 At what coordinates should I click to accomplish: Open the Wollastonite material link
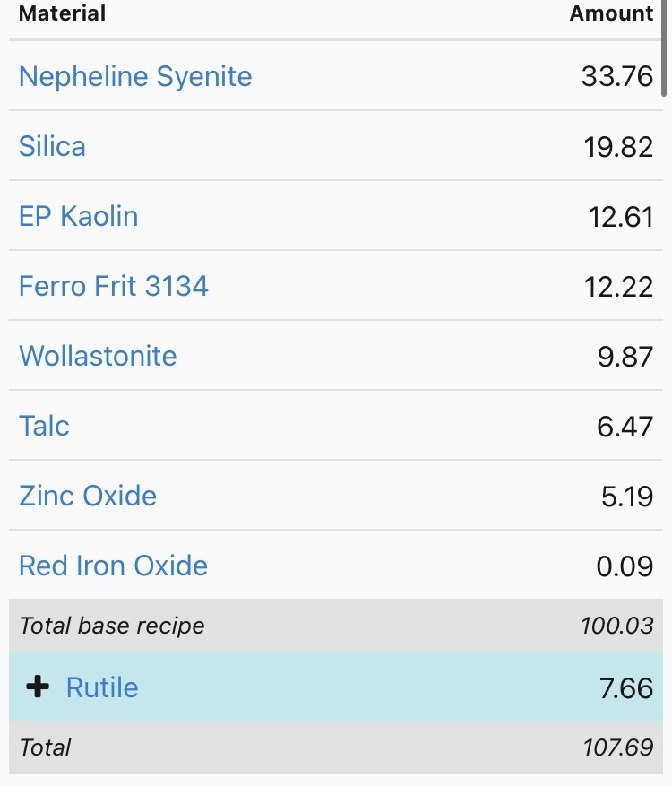(98, 356)
